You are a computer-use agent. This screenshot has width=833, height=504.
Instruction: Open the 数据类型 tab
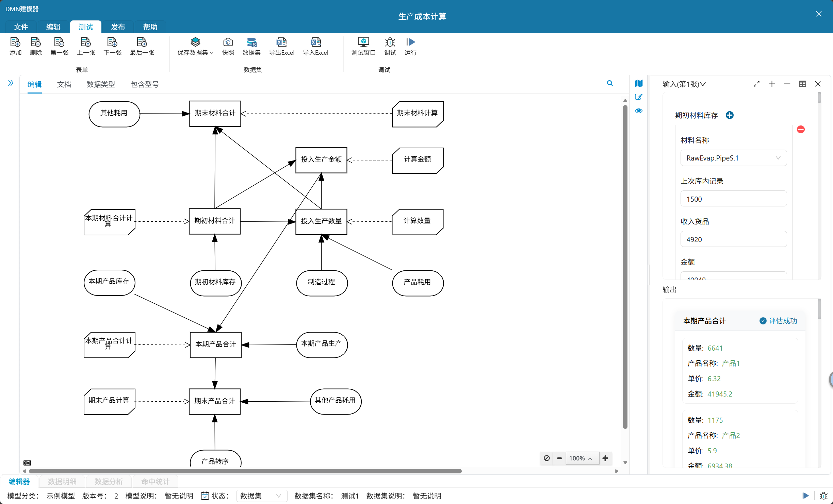tap(101, 84)
